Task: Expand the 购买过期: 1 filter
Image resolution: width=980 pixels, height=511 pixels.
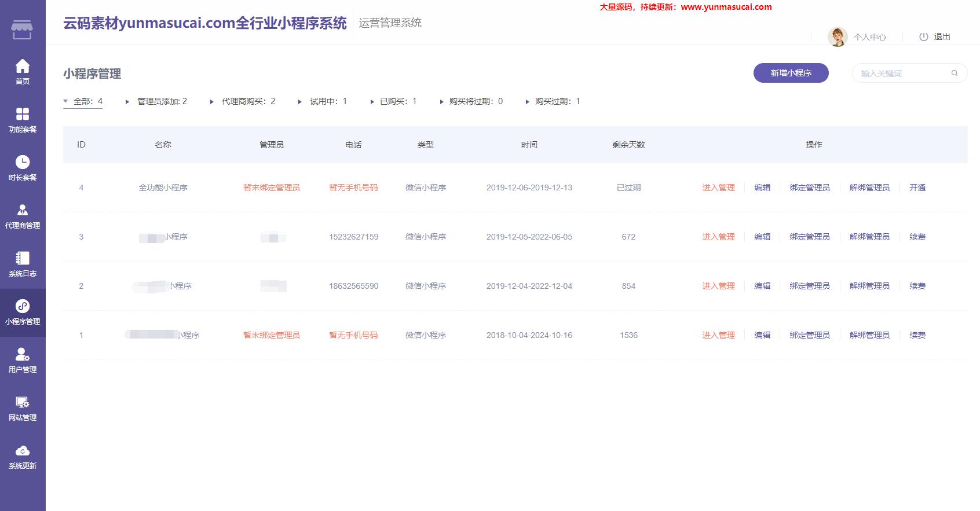Action: pyautogui.click(x=553, y=101)
